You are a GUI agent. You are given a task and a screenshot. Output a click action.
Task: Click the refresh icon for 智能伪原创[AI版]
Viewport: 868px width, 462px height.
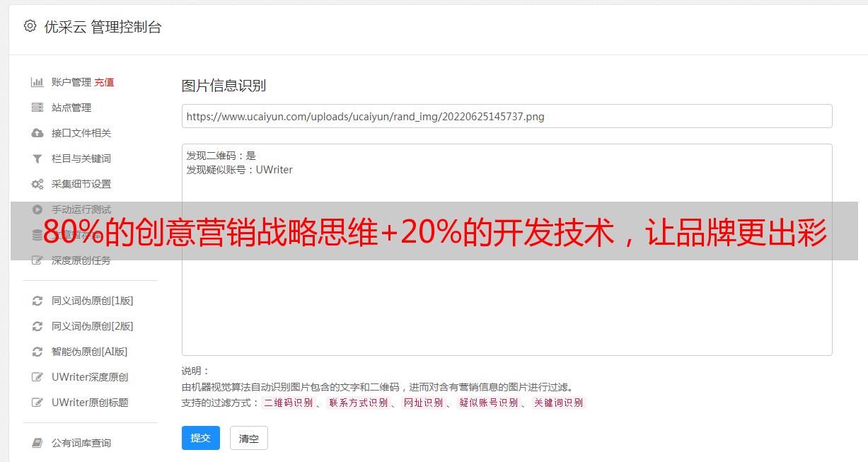coord(37,352)
